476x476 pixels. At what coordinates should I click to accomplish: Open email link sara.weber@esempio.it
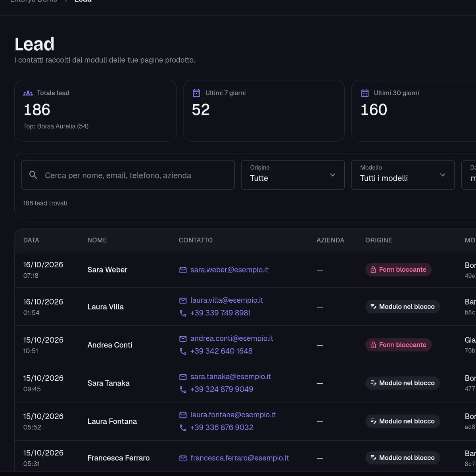coord(229,270)
